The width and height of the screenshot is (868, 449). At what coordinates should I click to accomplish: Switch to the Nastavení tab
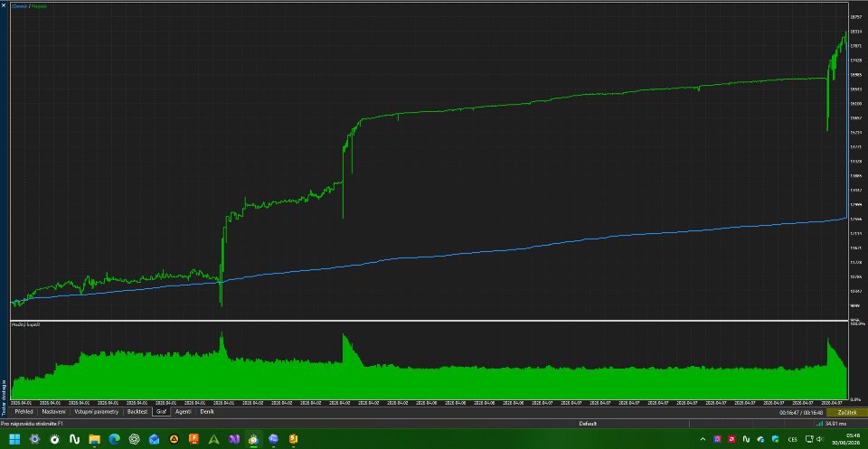54,412
